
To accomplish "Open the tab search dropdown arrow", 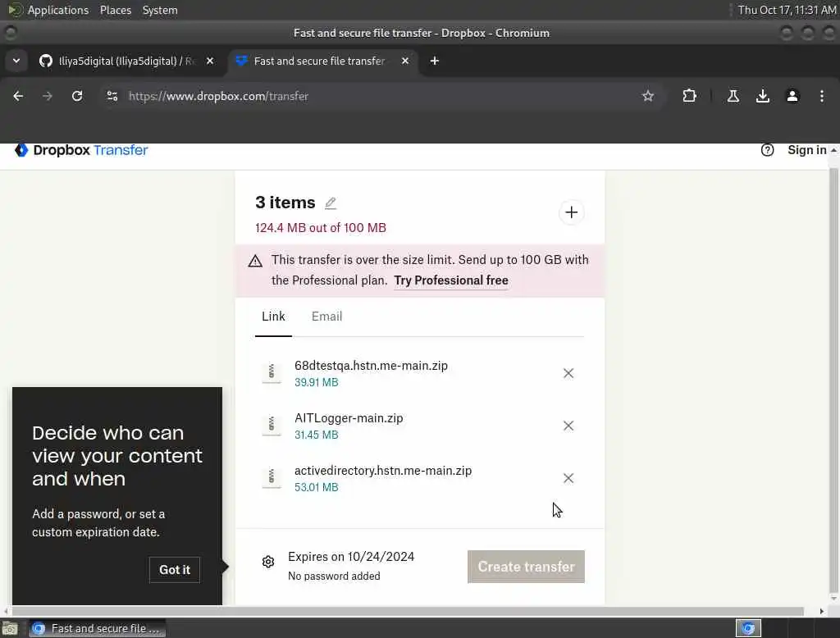I will coord(16,61).
